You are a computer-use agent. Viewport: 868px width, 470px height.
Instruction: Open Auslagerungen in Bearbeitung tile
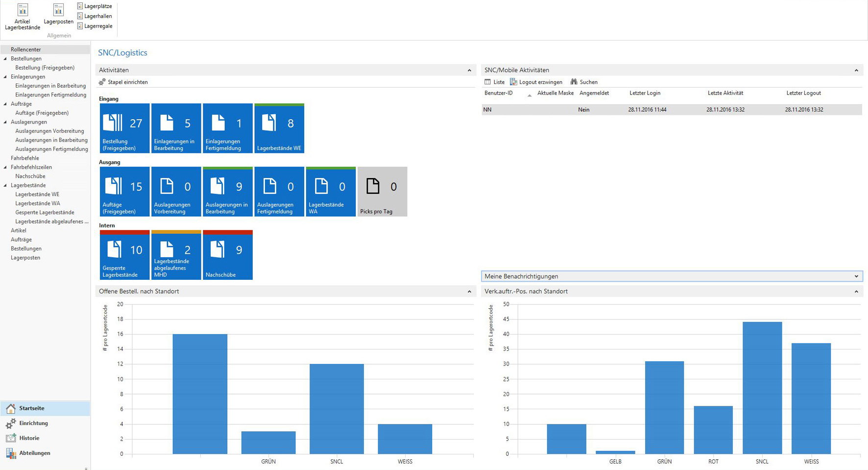click(x=228, y=192)
